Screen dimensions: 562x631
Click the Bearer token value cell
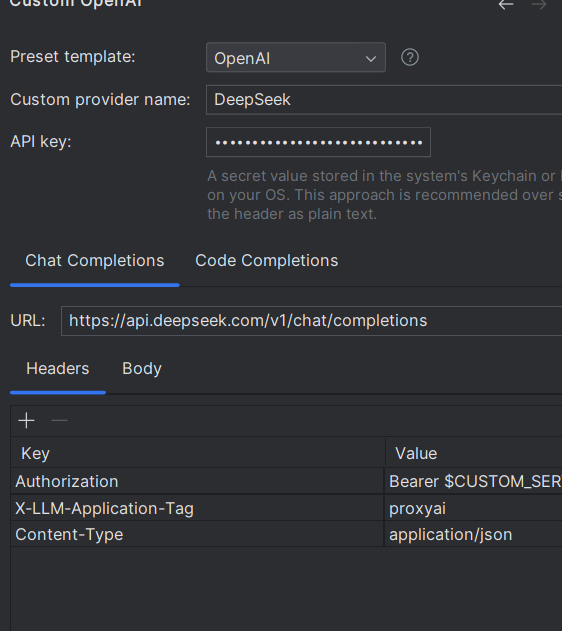tap(473, 481)
